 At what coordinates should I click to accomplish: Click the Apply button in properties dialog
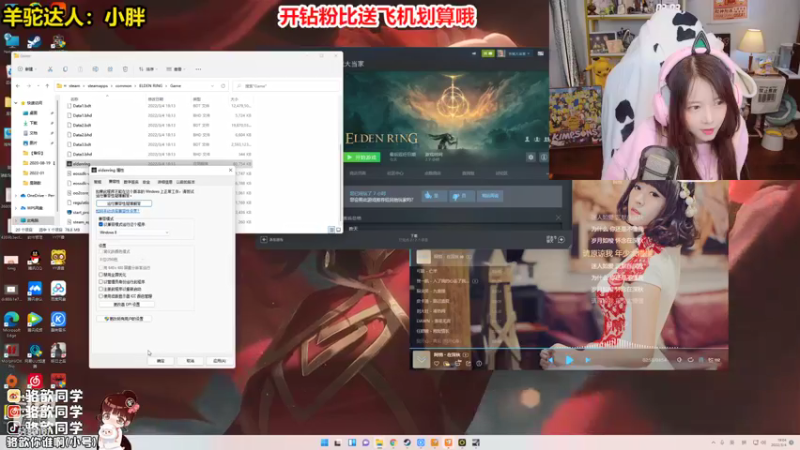click(x=219, y=361)
